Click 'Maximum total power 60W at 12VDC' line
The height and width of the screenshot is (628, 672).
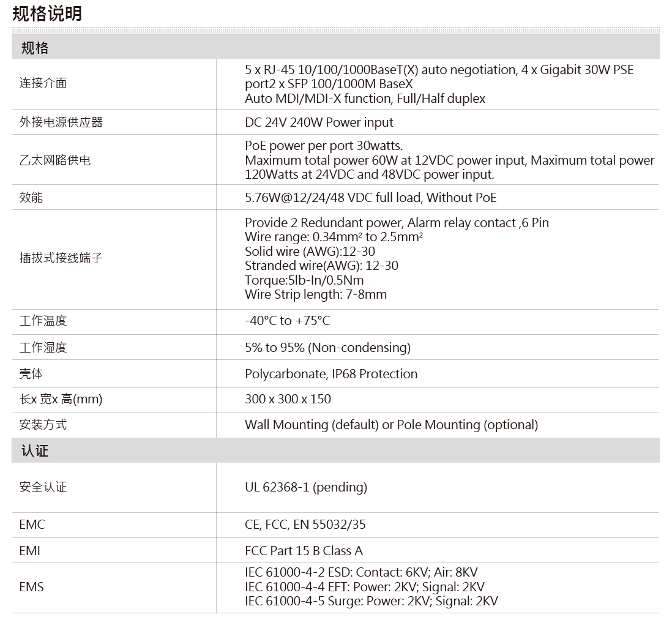pos(450,160)
